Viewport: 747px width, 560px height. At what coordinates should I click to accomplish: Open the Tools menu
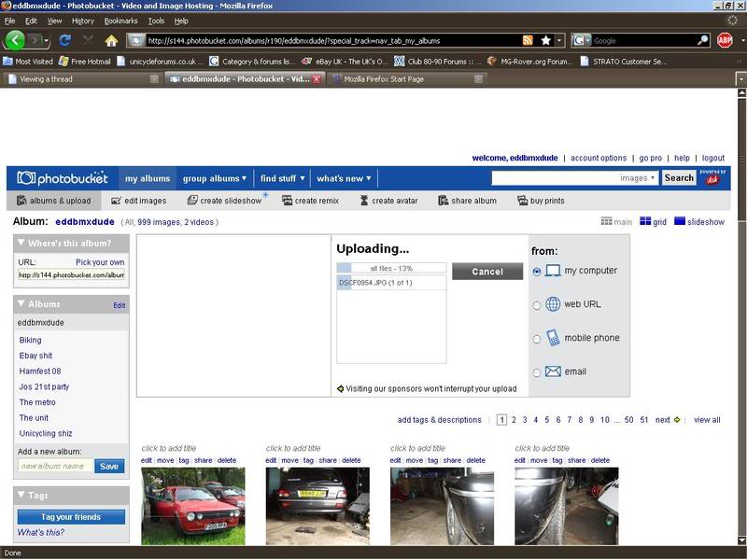pos(156,21)
